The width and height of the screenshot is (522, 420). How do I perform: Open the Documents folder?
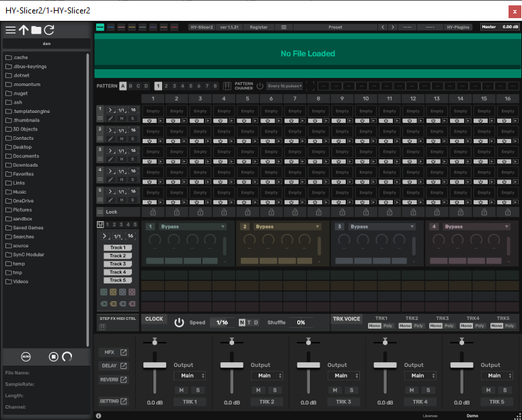pos(26,156)
